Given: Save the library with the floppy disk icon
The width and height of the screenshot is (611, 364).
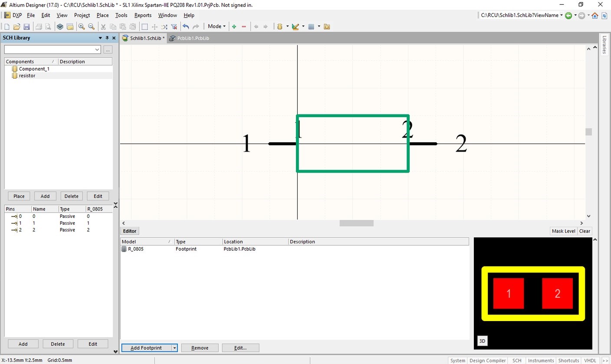Looking at the screenshot, I should click(x=26, y=26).
